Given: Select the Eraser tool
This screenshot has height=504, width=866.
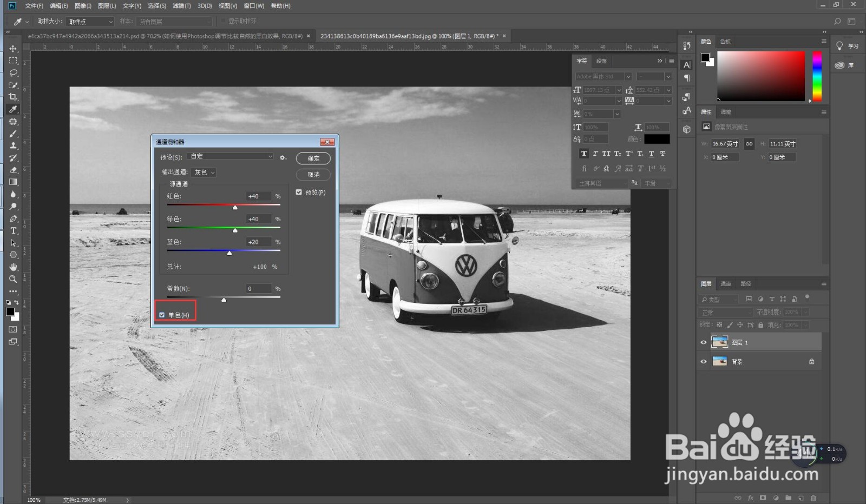Looking at the screenshot, I should [x=13, y=170].
